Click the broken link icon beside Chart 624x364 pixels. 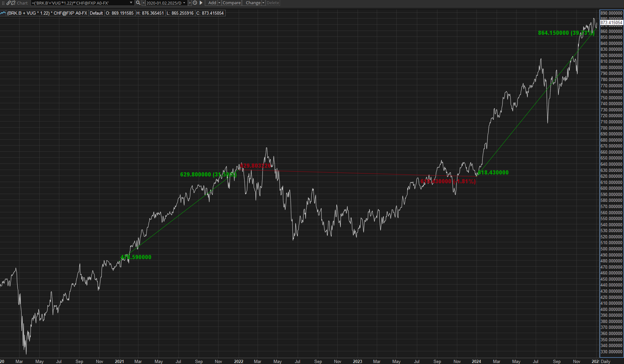(13, 3)
